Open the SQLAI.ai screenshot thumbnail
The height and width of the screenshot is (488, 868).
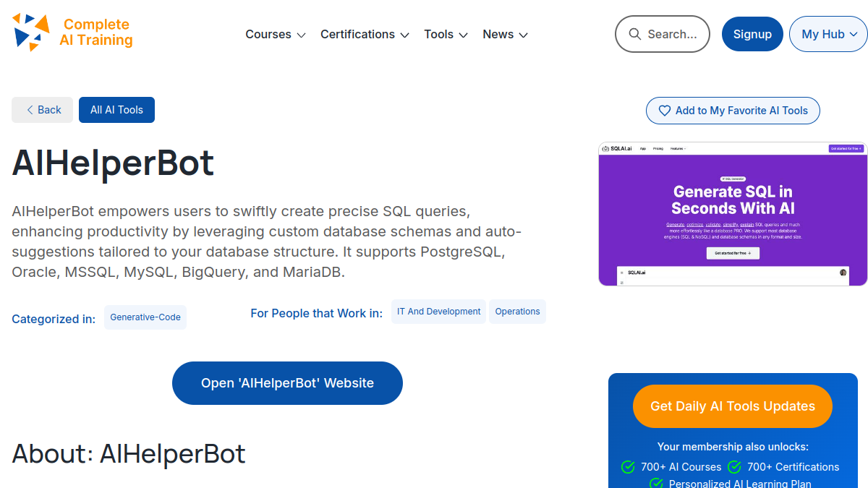pos(733,214)
